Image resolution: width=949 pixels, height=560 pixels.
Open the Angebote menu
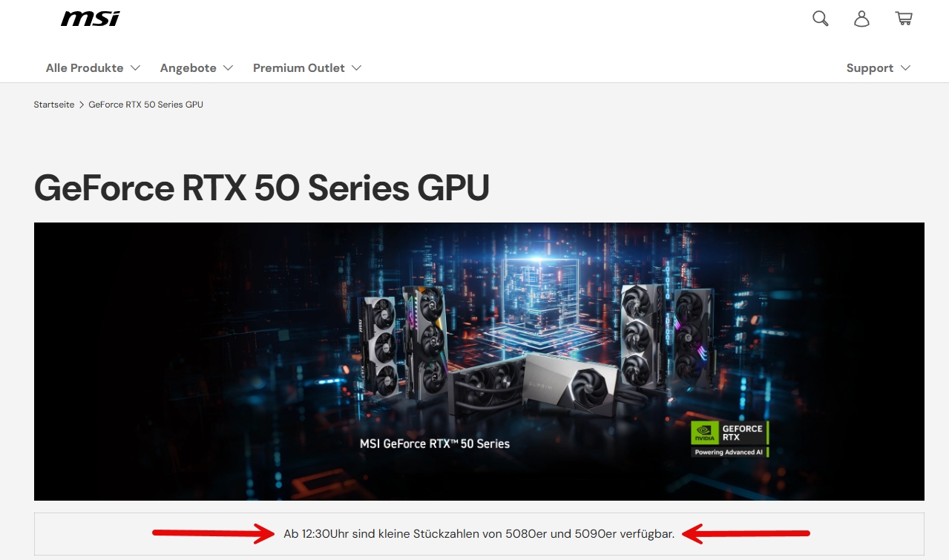[x=197, y=67]
